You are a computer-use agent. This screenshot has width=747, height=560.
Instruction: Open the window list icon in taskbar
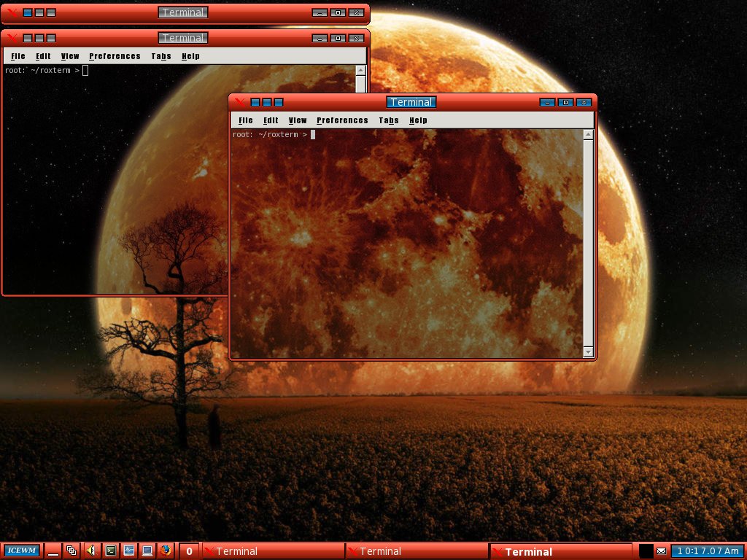[x=71, y=551]
